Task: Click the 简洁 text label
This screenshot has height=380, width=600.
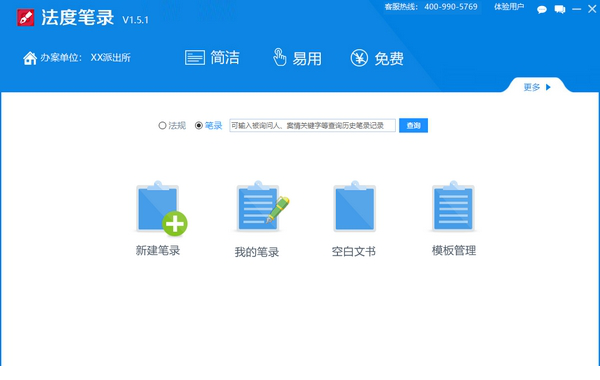Action: pyautogui.click(x=225, y=58)
